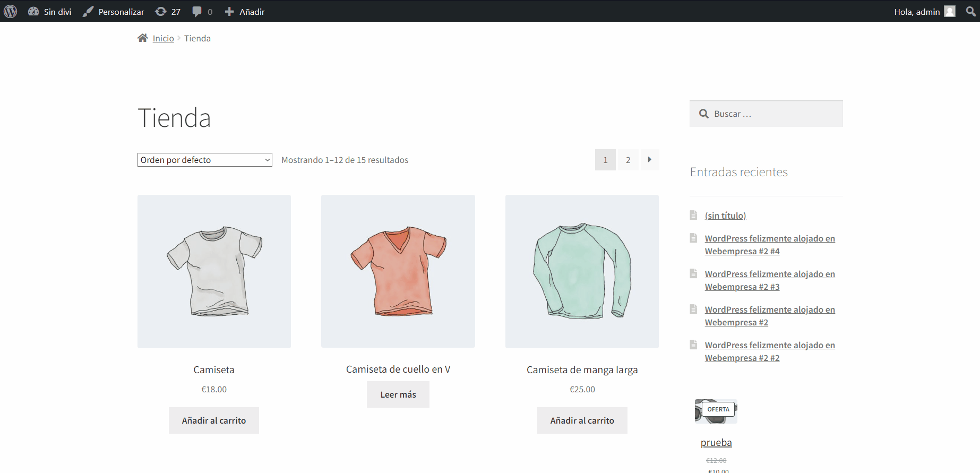The width and height of the screenshot is (980, 473).
Task: Add Camiseta de manga larga to cart
Action: (582, 420)
